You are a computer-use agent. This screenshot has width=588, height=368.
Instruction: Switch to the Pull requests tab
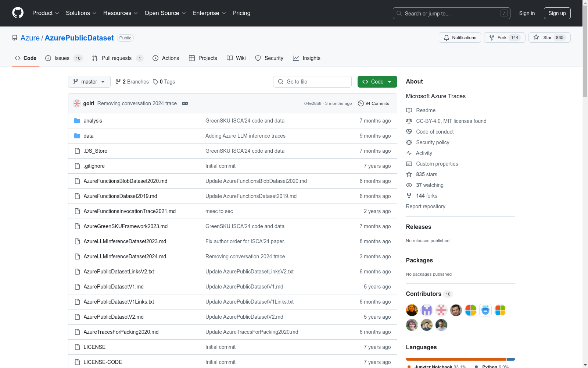coord(118,58)
